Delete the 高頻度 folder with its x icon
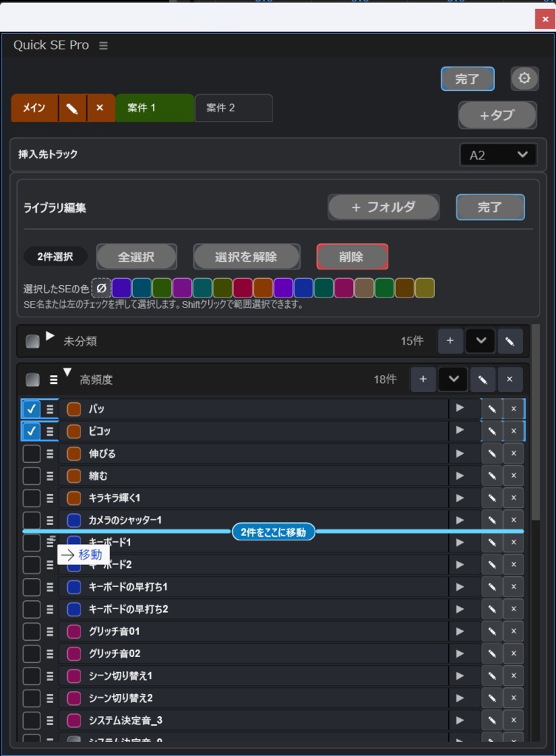The width and height of the screenshot is (556, 756). tap(509, 379)
